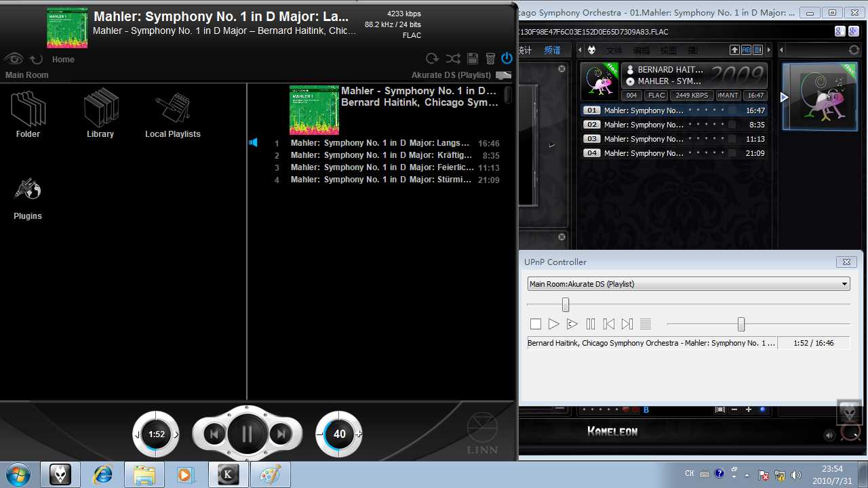868x488 pixels.
Task: Click the system tray volume icon
Action: (796, 474)
